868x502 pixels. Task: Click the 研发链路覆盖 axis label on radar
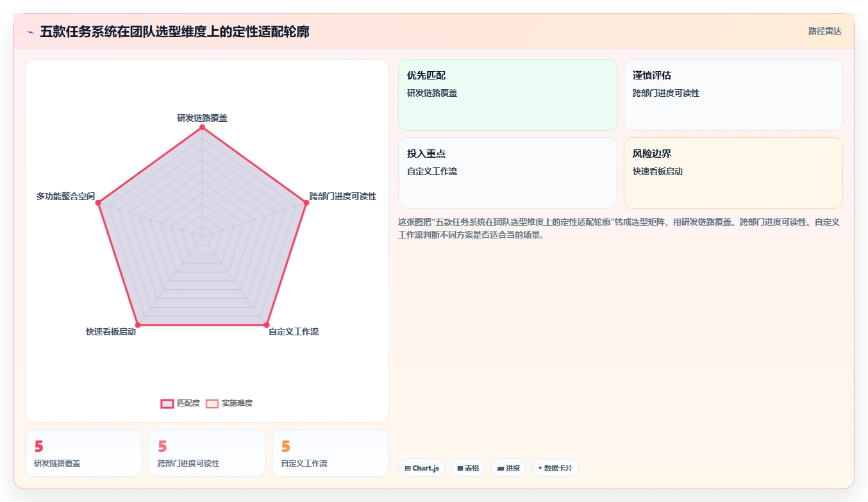click(x=202, y=118)
